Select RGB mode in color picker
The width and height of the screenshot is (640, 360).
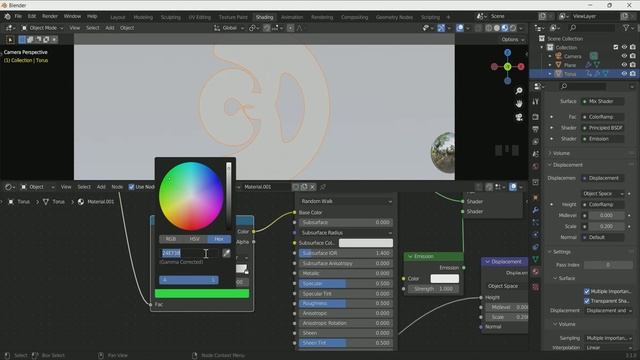pyautogui.click(x=171, y=239)
